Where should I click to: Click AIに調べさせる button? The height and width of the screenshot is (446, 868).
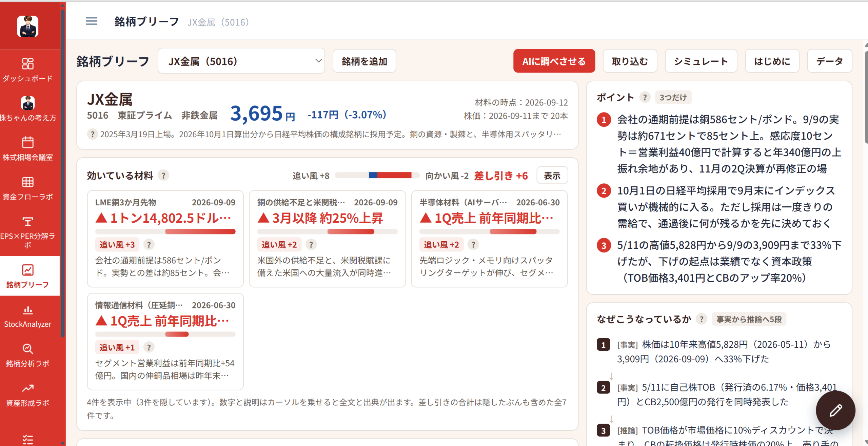[554, 61]
